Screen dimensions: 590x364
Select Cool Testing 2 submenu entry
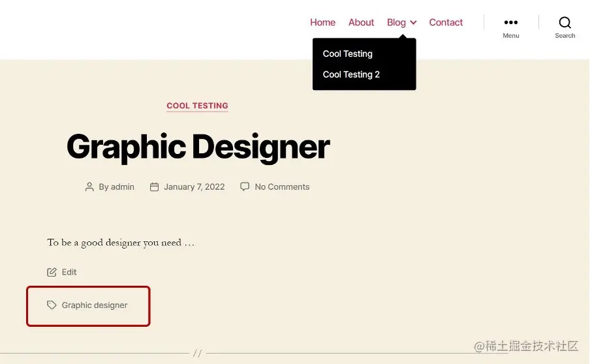pos(351,74)
